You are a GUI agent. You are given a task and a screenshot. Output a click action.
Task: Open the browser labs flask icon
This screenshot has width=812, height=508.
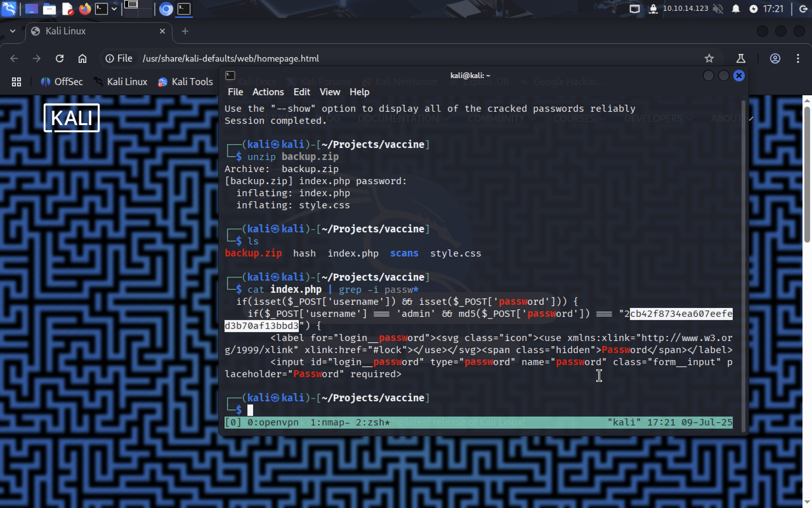click(x=741, y=58)
